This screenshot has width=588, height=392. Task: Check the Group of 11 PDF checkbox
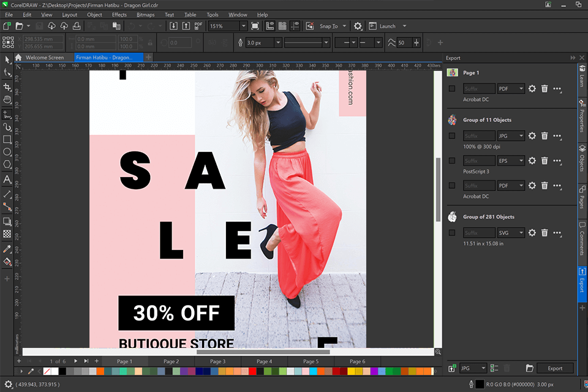coord(452,186)
